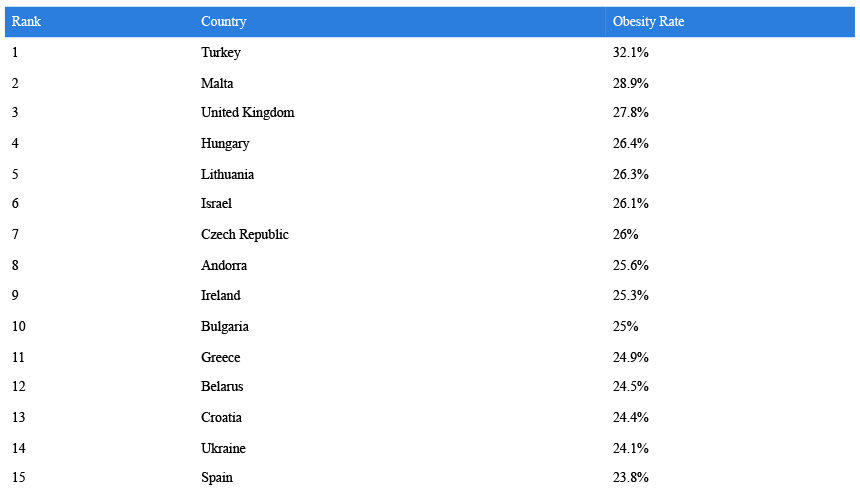Screen dimensions: 860x500
Task: Select the Ireland table cell
Action: coord(220,296)
